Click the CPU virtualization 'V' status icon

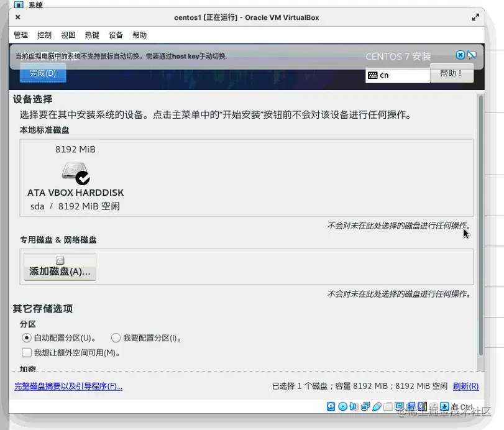[x=422, y=406]
